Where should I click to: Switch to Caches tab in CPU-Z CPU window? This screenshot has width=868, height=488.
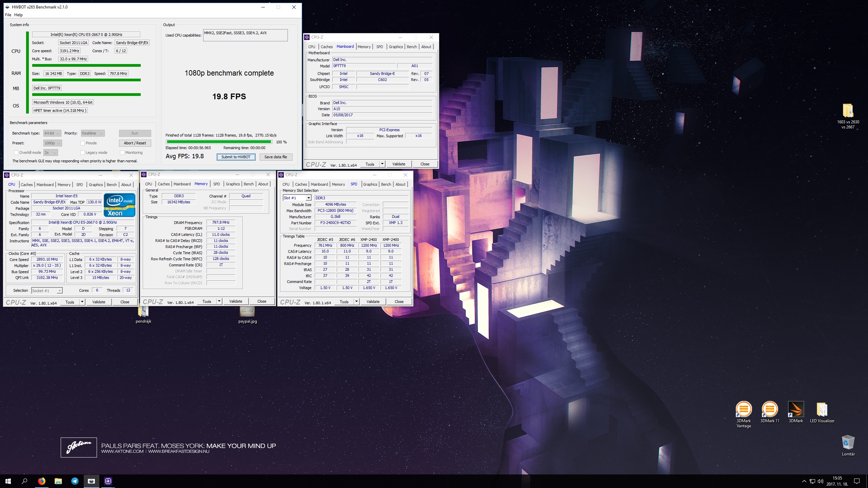[x=27, y=185]
